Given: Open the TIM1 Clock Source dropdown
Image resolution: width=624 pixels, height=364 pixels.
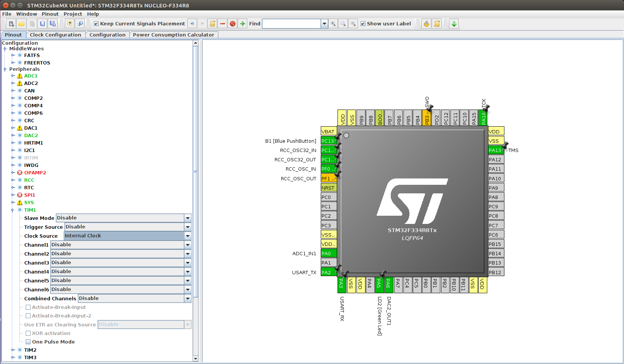Looking at the screenshot, I should coord(188,236).
